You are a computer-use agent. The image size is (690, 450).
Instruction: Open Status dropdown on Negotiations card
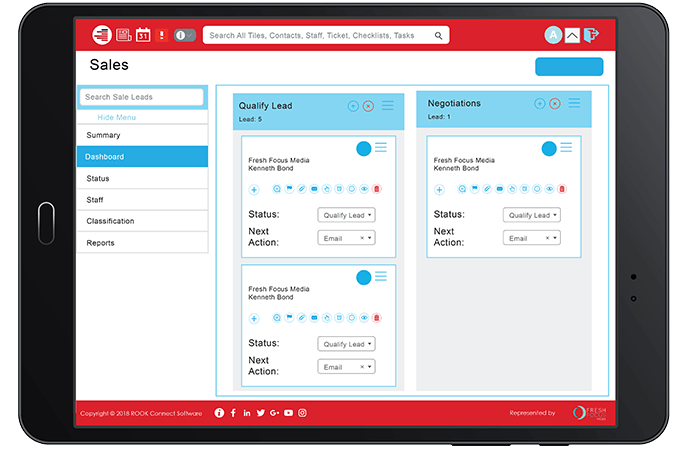point(532,215)
